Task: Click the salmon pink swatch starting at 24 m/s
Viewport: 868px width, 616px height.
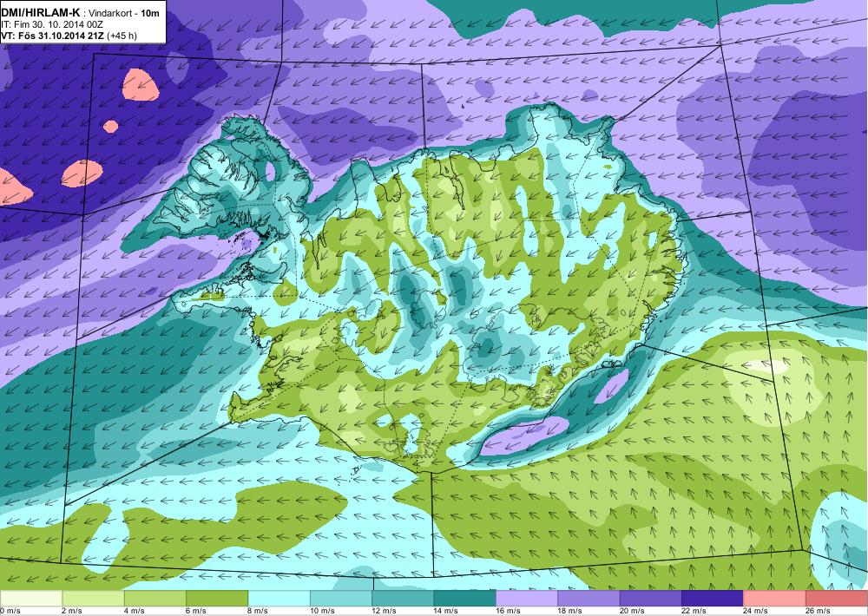Action: (x=774, y=599)
